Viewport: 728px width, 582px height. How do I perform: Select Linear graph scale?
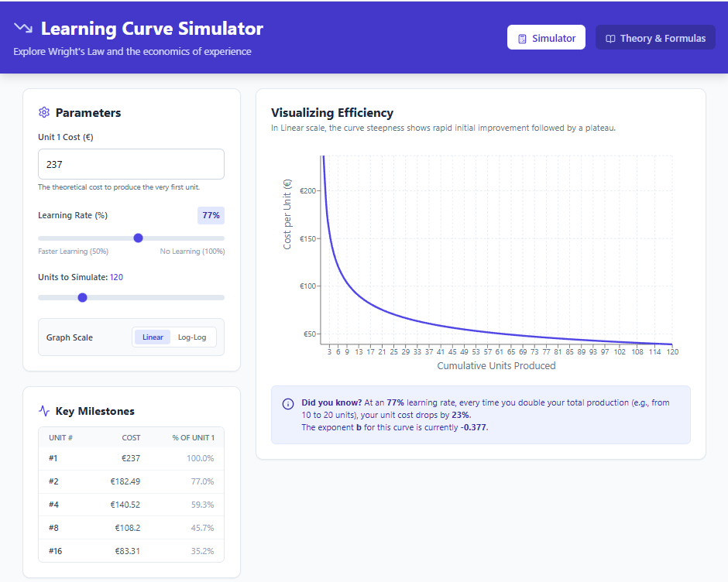tap(153, 337)
